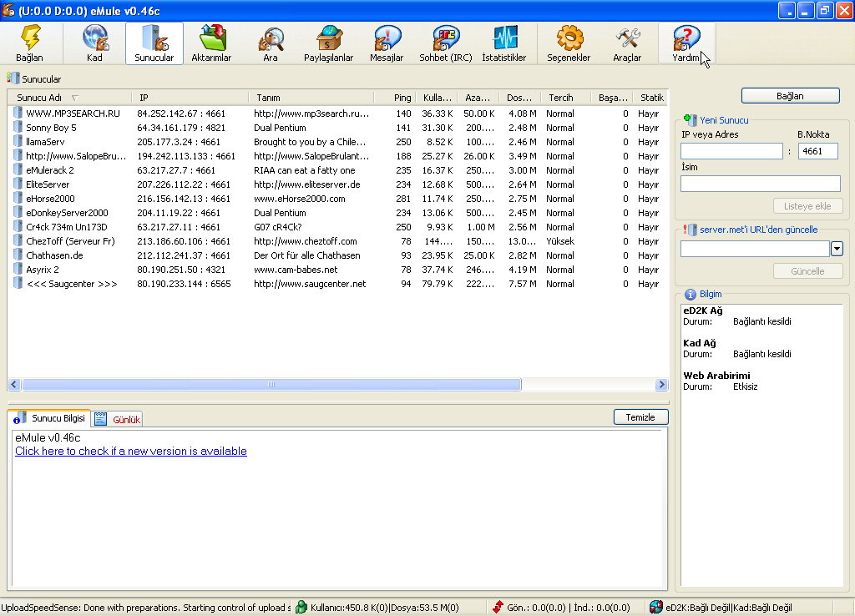Switch to the Günlük log tab
This screenshot has height=616, width=855.
point(117,419)
